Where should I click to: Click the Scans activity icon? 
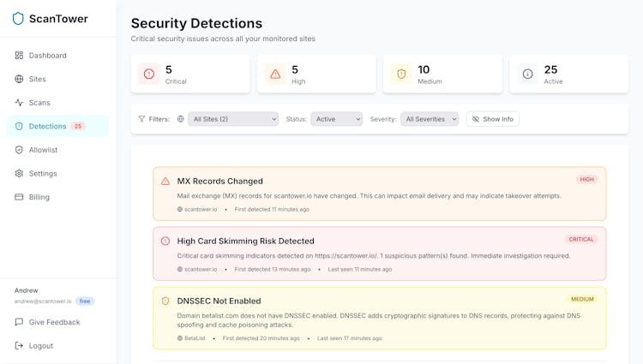(19, 103)
